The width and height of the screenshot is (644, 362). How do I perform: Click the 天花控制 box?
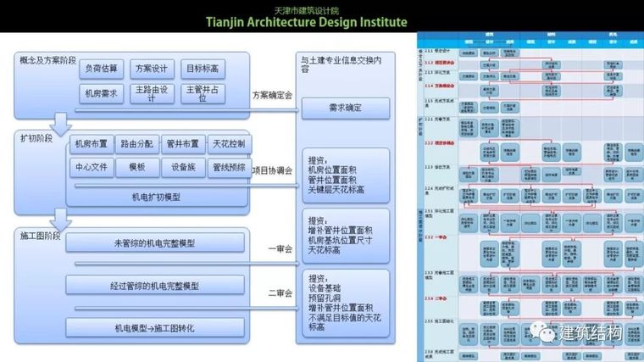point(229,144)
